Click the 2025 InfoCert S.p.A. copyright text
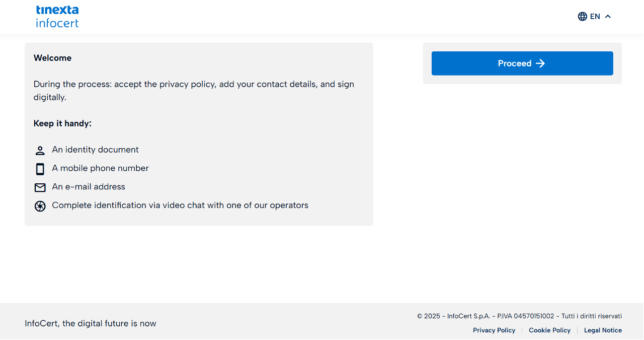644x340 pixels. [519, 316]
